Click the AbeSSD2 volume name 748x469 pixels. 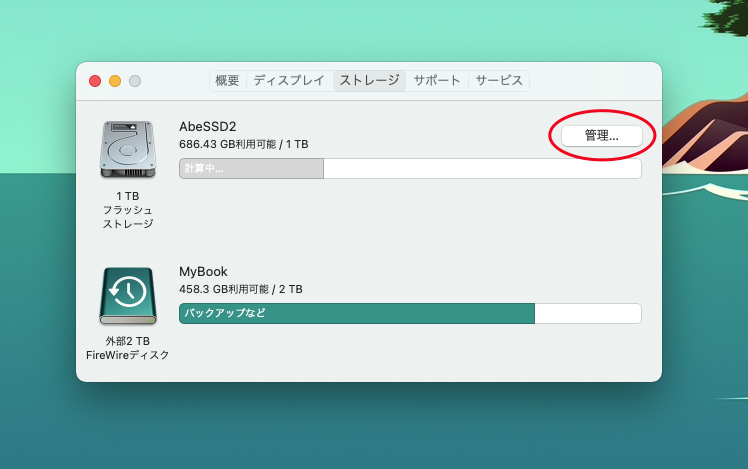coord(208,126)
